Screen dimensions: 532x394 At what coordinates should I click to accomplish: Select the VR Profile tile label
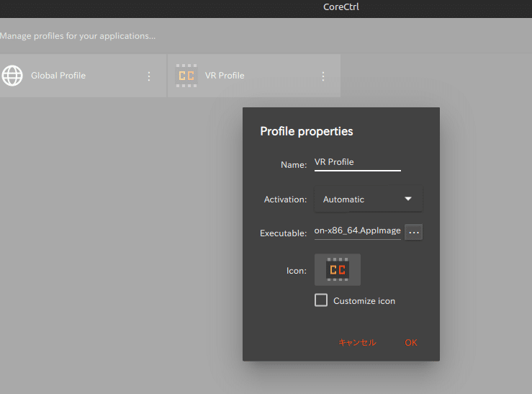point(225,76)
